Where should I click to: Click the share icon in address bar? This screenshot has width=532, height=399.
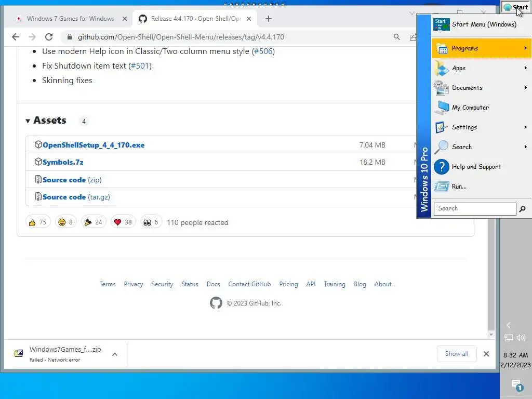[x=413, y=37]
